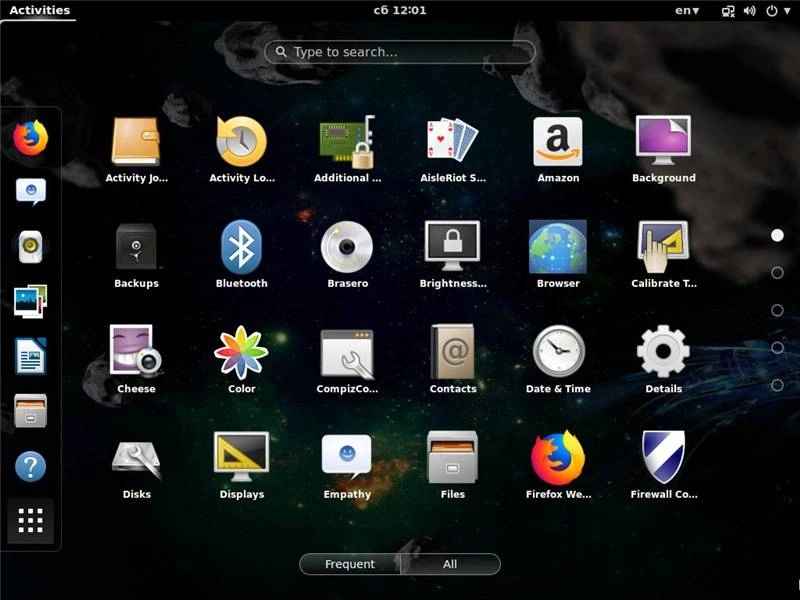The height and width of the screenshot is (600, 800).
Task: Open the en input language menu
Action: [687, 10]
